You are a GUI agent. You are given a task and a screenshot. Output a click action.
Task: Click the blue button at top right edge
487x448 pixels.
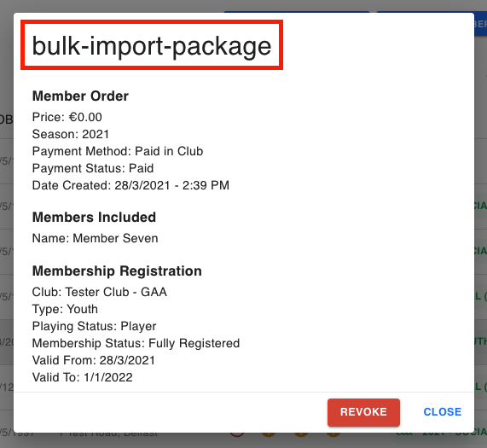(480, 24)
